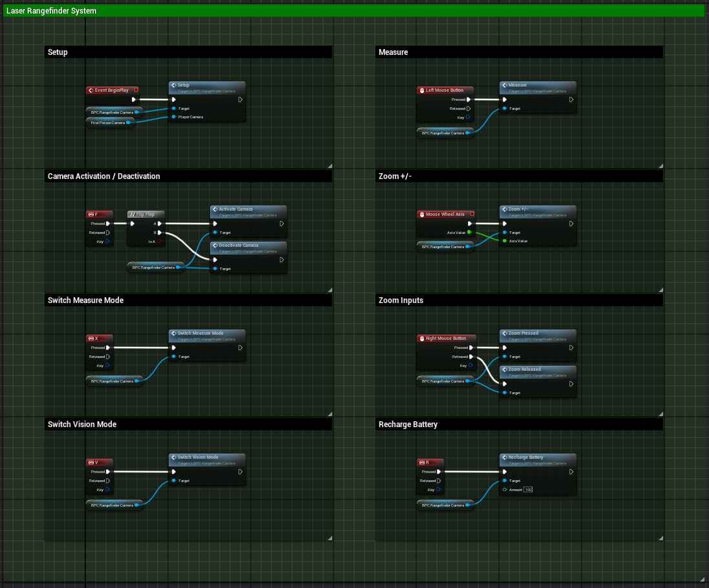Click the red delegate pin on Mouse Wheel Axis

pyautogui.click(x=472, y=214)
